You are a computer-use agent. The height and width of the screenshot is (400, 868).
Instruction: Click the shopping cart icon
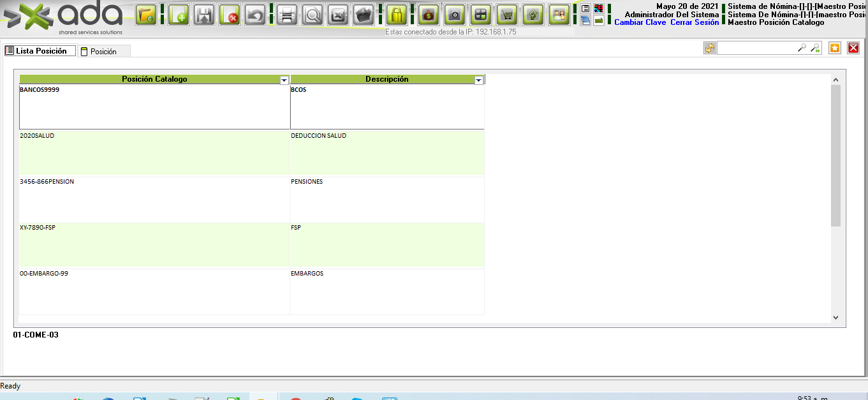pyautogui.click(x=507, y=15)
